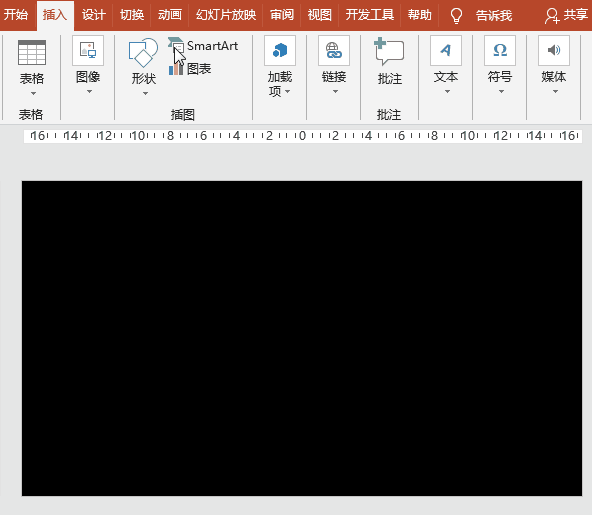Viewport: 592px width, 515px height.
Task: Insert a 图表 chart
Action: pos(190,69)
